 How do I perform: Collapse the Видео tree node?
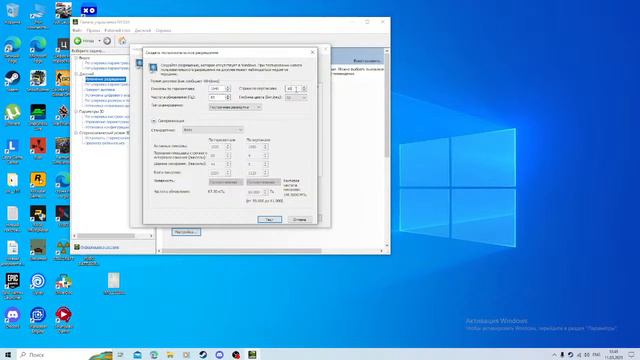(x=76, y=58)
